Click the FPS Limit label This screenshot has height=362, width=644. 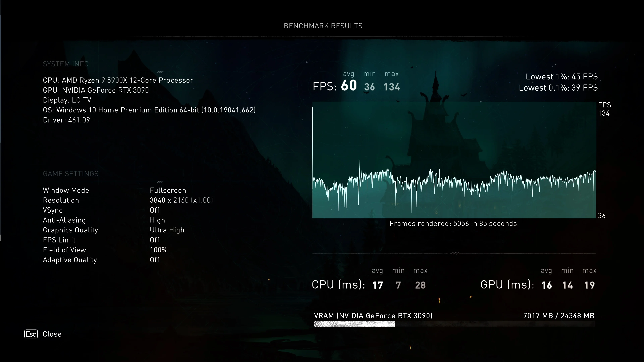click(x=59, y=240)
